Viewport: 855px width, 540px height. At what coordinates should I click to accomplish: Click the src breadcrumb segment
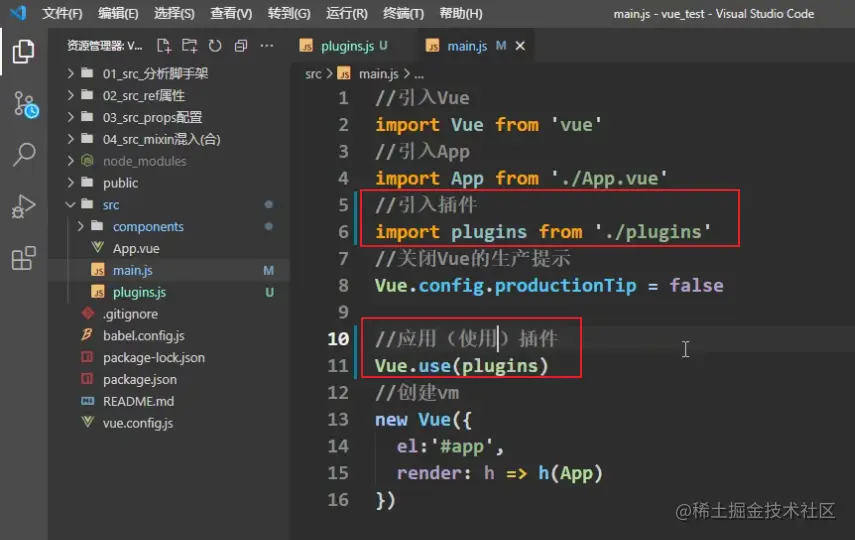[x=313, y=74]
